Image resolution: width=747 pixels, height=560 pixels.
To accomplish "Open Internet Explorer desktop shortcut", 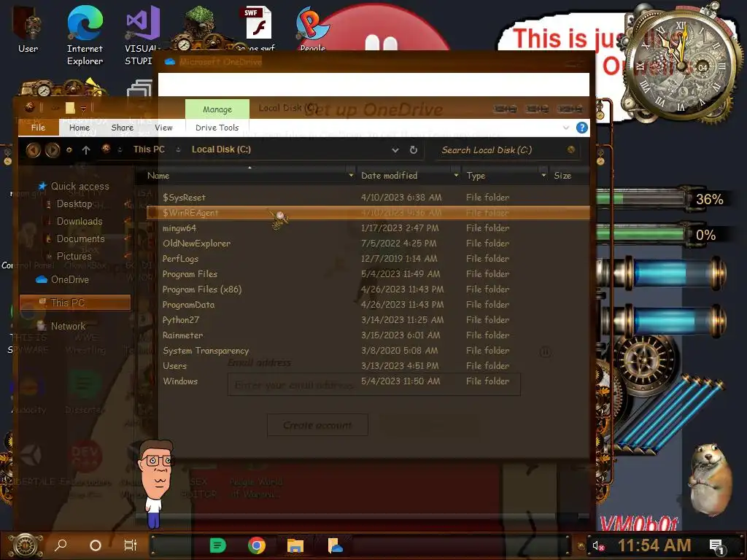I will click(85, 35).
